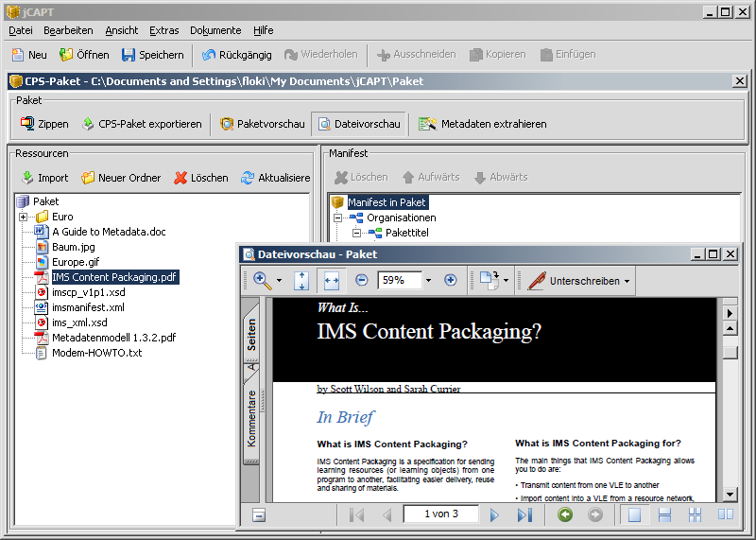This screenshot has width=756, height=540.
Task: Open the Hilfe menu
Action: 264,30
